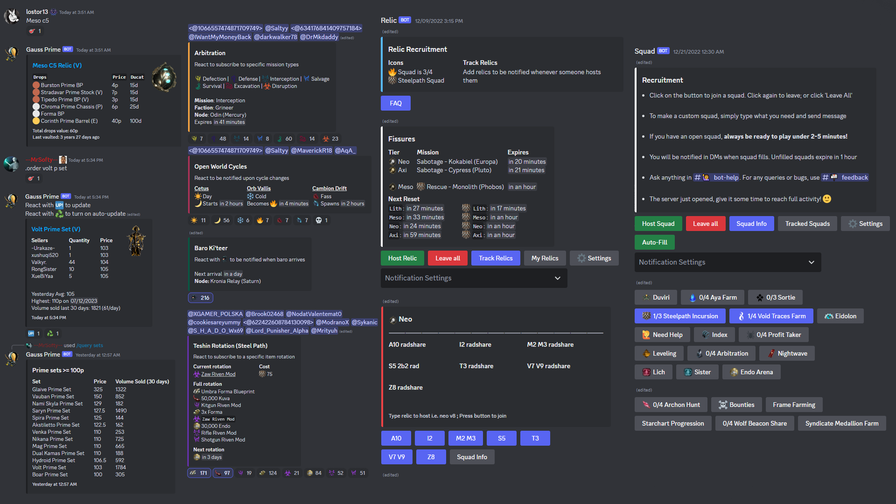The image size is (896, 504).
Task: Click Disruption reaction showing 23 on Arbitration
Action: click(331, 138)
